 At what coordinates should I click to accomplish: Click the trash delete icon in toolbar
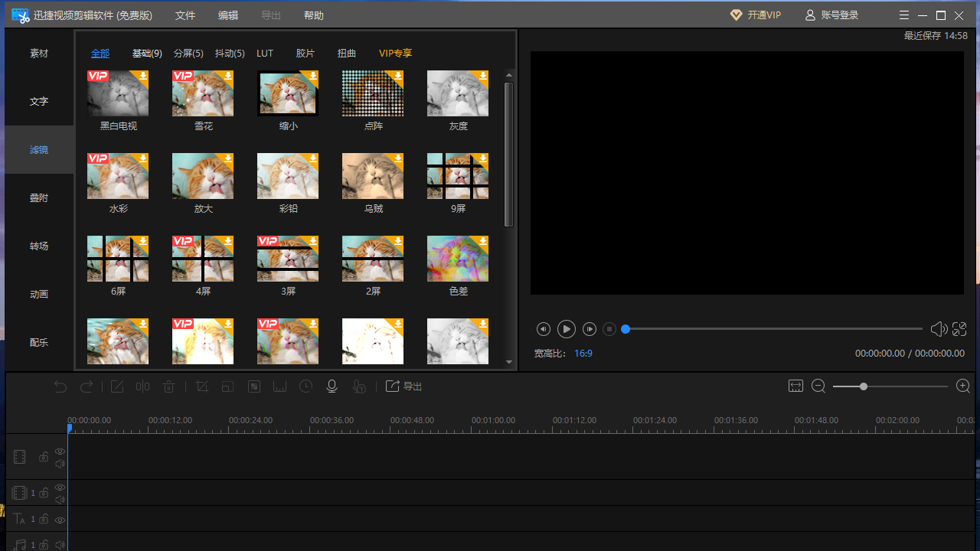click(169, 386)
